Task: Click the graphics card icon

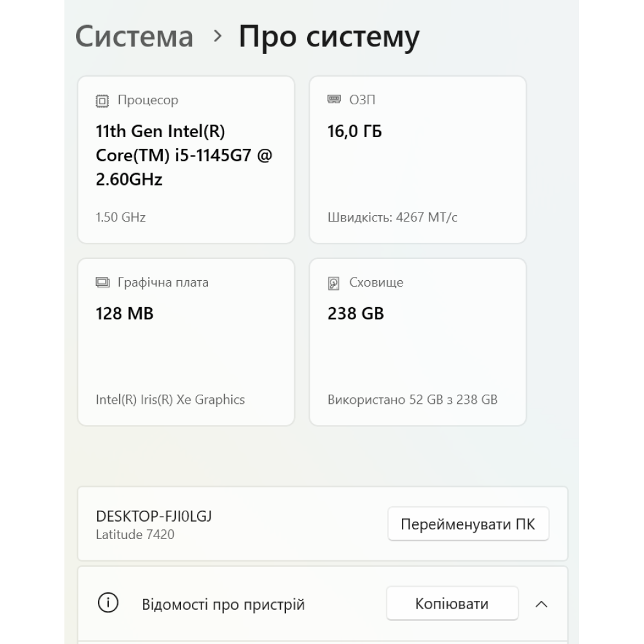Action: (x=102, y=283)
